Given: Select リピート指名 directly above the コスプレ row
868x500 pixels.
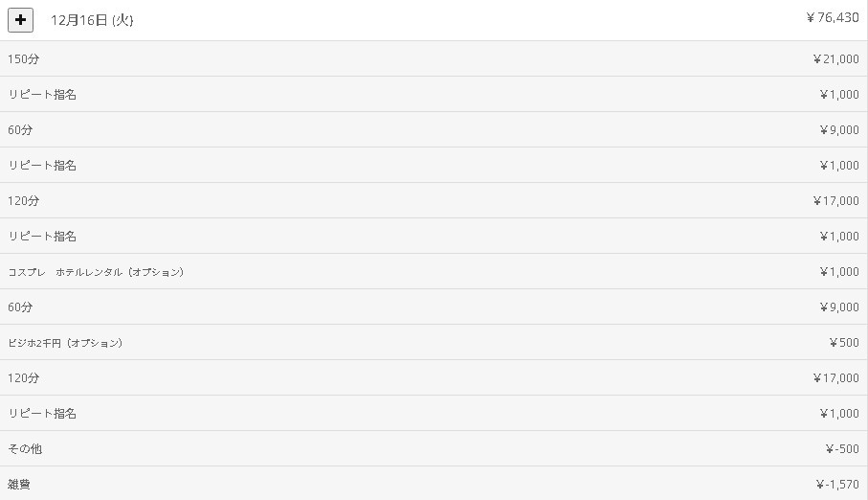Looking at the screenshot, I should click(x=42, y=237).
